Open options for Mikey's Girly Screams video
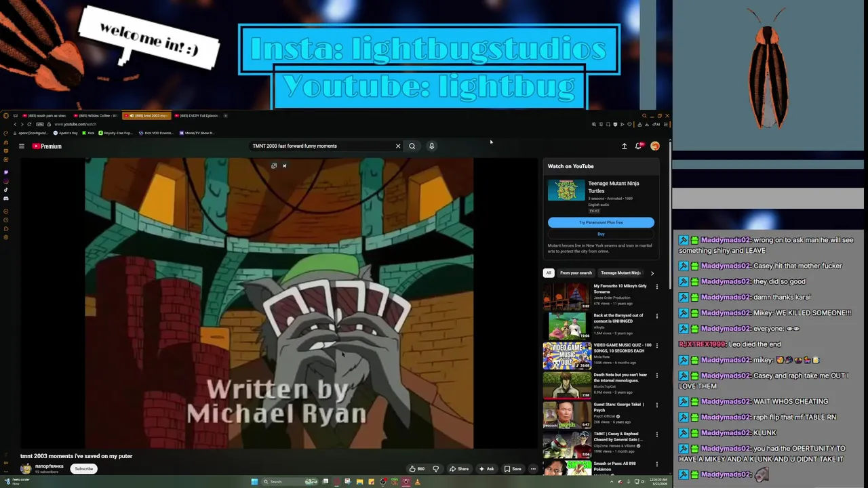The width and height of the screenshot is (868, 488). (656, 287)
